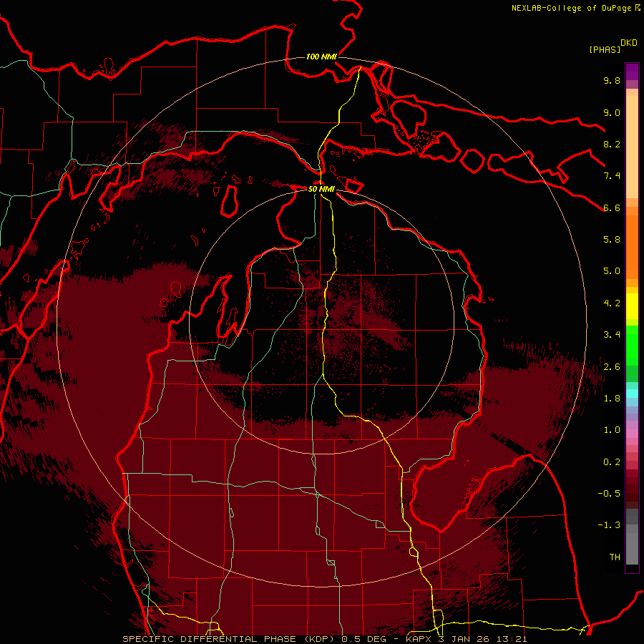The image size is (644, 644).
Task: Pick the cyan color bar segment
Action: tap(632, 394)
